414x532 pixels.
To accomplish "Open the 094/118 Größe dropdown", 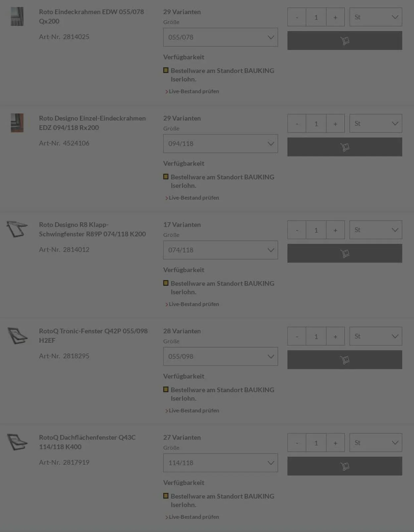I will (x=220, y=144).
